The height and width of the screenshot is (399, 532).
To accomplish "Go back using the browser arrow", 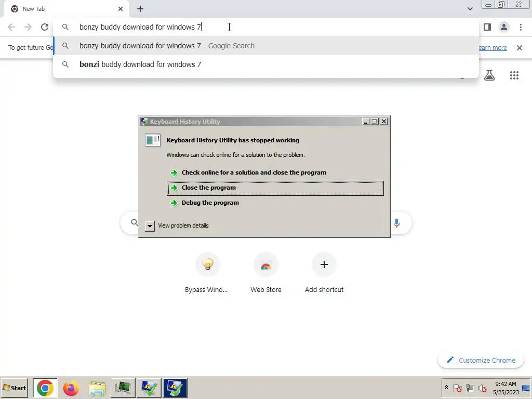I will [11, 27].
